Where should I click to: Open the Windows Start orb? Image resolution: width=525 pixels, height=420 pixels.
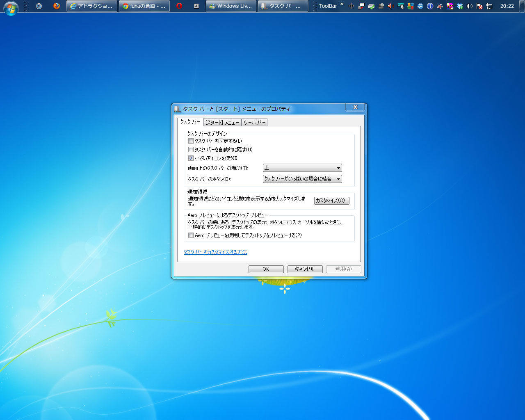coord(11,7)
